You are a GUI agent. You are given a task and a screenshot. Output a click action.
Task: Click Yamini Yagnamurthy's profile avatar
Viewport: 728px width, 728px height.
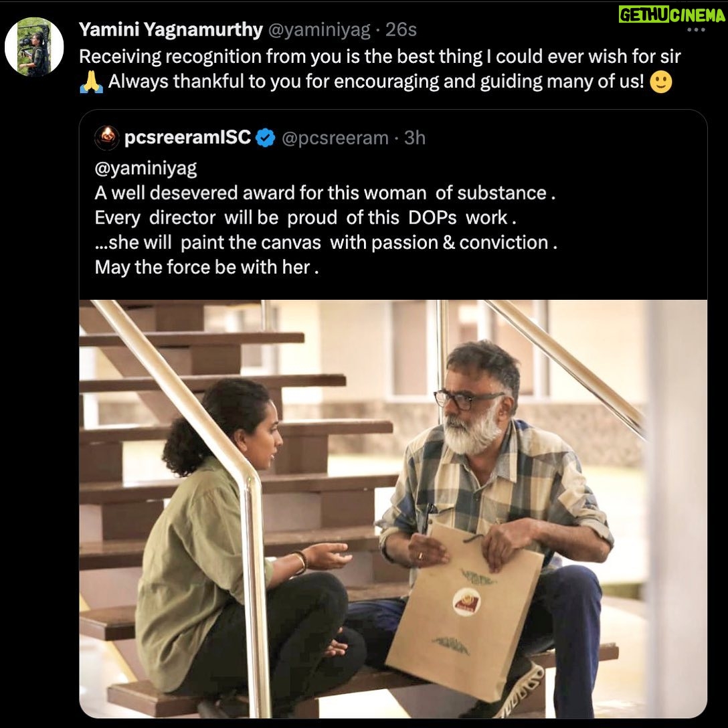[33, 47]
